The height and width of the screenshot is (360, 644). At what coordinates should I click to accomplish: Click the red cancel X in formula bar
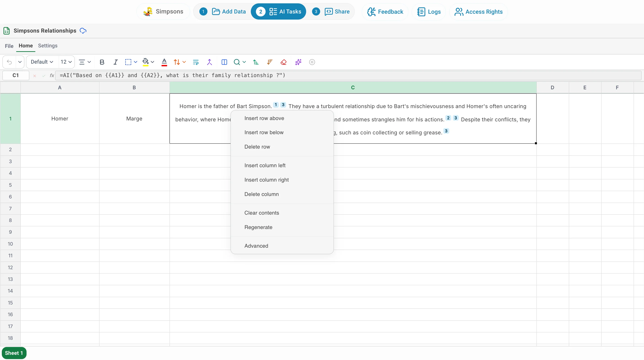(34, 76)
